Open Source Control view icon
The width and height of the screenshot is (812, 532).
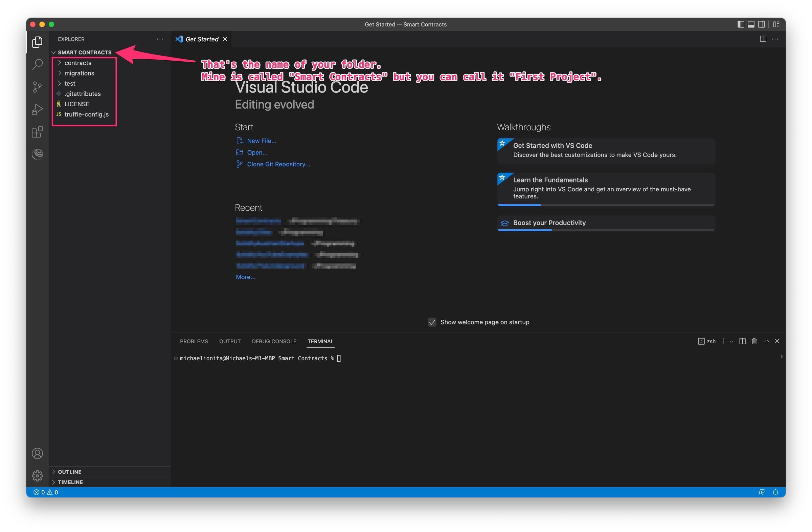tap(37, 87)
